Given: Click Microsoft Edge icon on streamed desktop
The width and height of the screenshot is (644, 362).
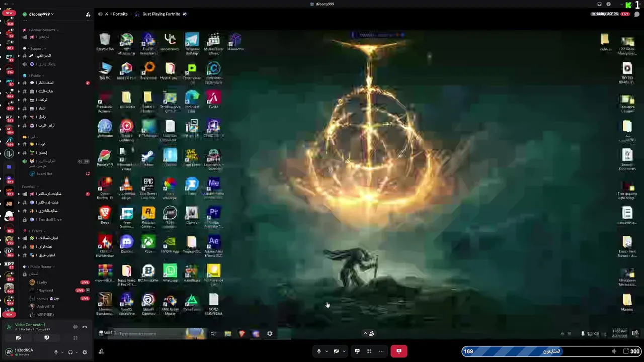Looking at the screenshot, I should tap(192, 101).
